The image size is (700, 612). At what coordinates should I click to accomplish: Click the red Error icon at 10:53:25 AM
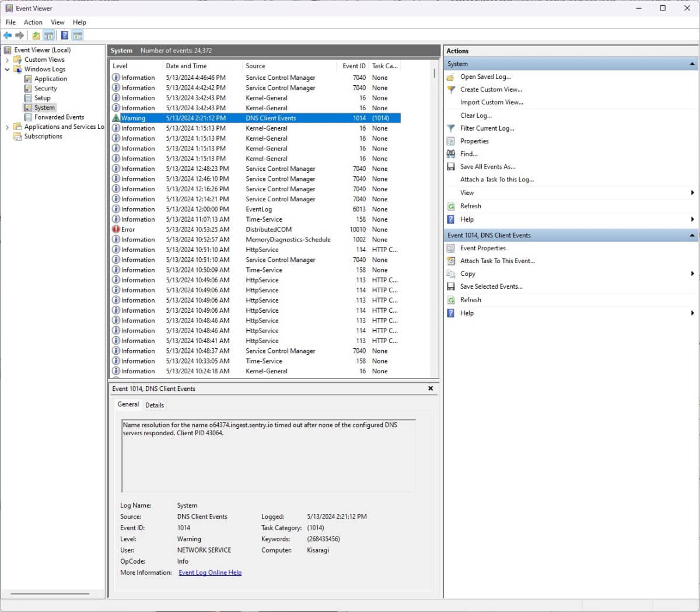point(116,229)
